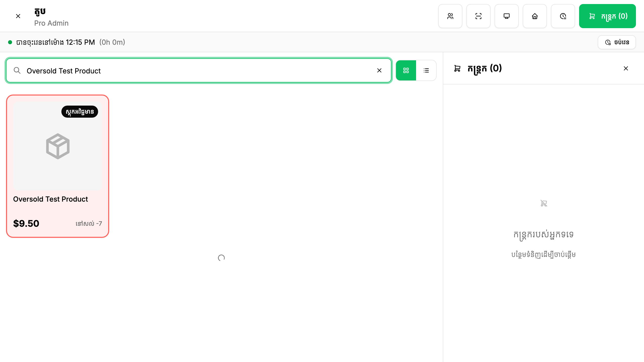
Task: Close the POS screen with the top-left X
Action: pyautogui.click(x=18, y=16)
